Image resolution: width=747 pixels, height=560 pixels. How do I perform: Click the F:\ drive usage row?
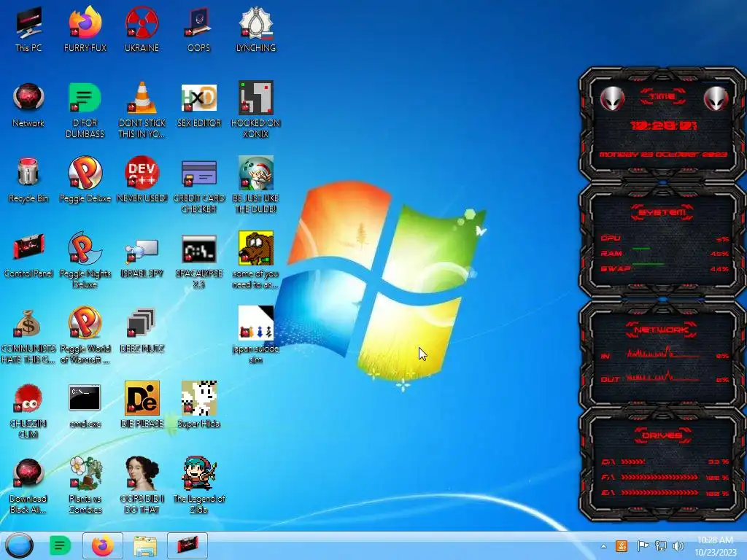pyautogui.click(x=665, y=477)
